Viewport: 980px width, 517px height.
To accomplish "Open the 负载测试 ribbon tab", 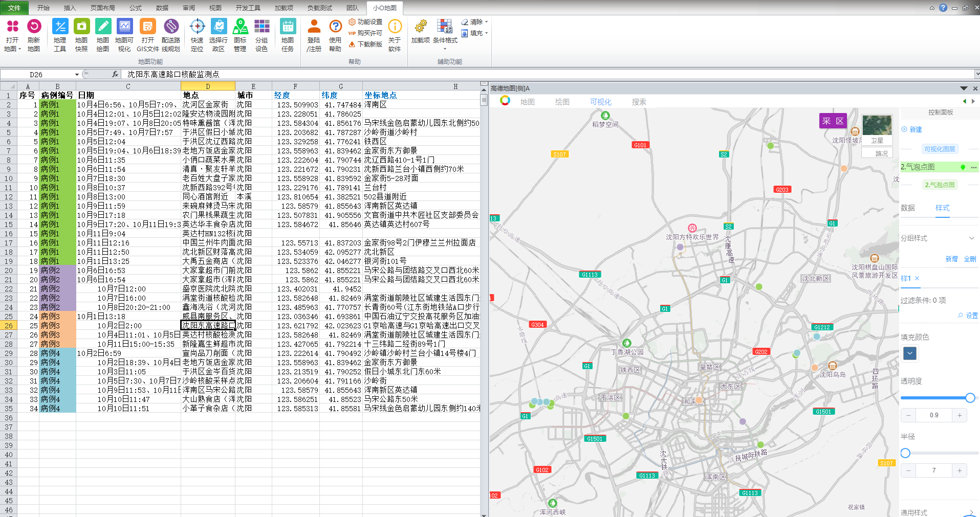I will (319, 8).
